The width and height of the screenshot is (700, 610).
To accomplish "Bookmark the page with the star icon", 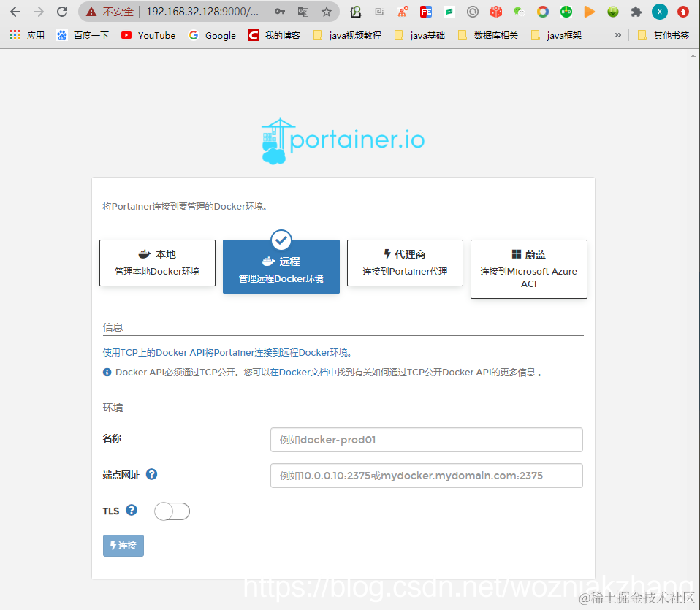I will (x=327, y=12).
